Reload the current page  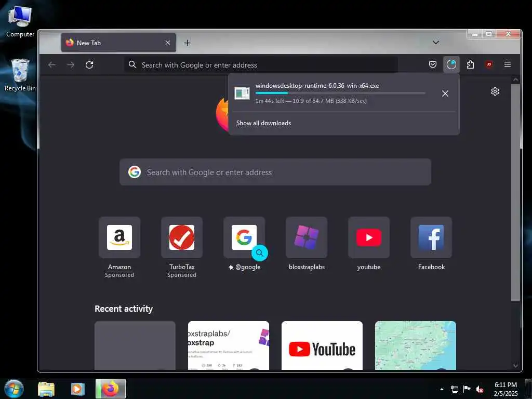point(89,65)
